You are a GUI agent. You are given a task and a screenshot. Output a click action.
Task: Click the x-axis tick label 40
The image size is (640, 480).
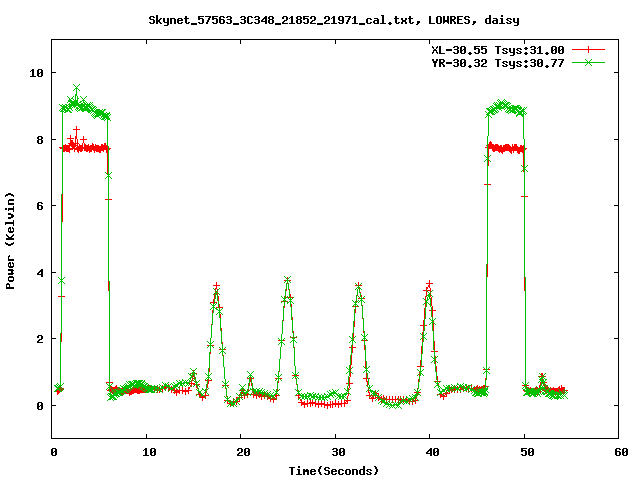click(x=431, y=452)
